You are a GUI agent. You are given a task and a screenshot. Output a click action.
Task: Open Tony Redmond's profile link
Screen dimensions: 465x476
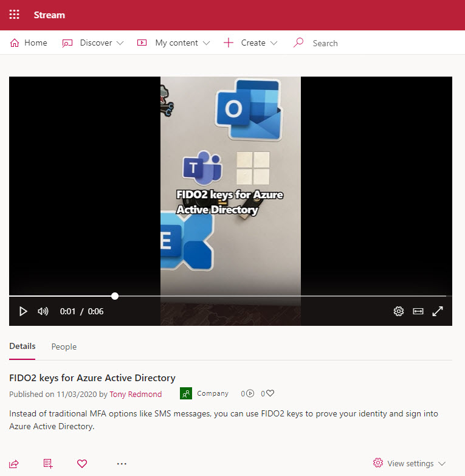tap(136, 394)
